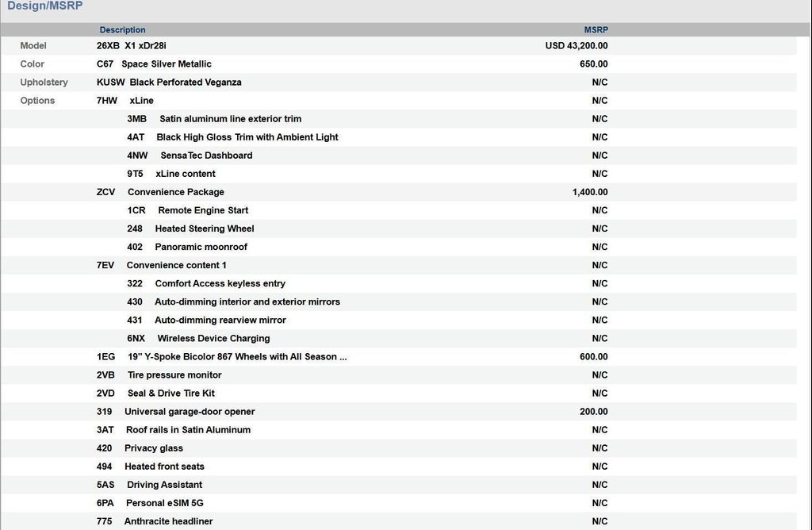Select the Heated front seats row
The image size is (812, 530).
pos(163,467)
